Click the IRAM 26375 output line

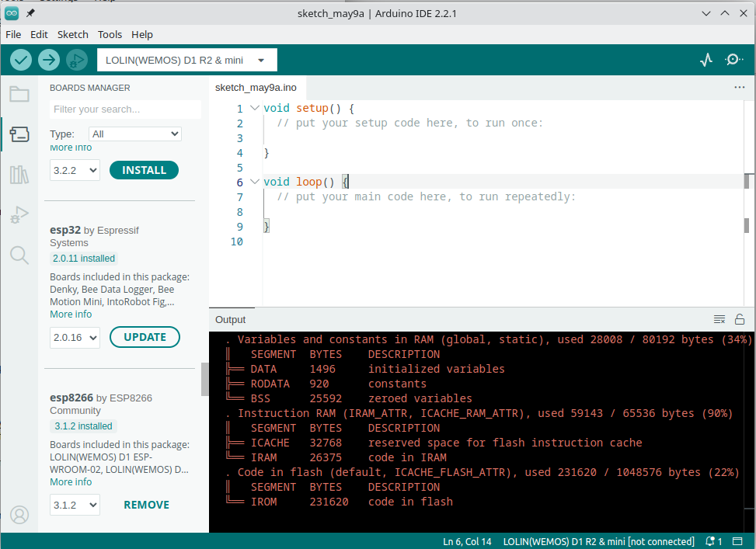pyautogui.click(x=336, y=457)
